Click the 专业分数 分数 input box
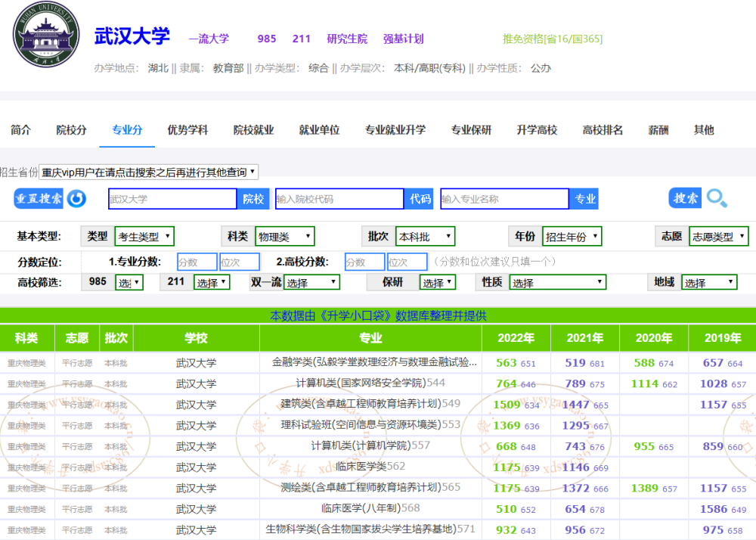Viewport: 756px width, 540px height. pos(197,262)
